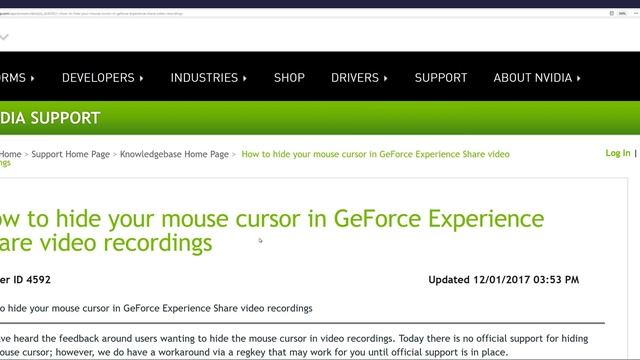
Task: Click the Updated 12/01/2017 03:53 PM text
Action: click(x=504, y=280)
